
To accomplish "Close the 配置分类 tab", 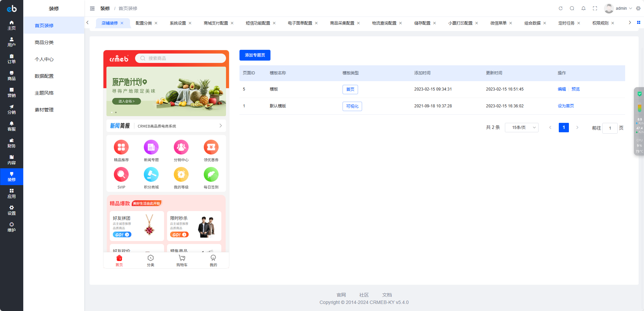I will tap(156, 23).
